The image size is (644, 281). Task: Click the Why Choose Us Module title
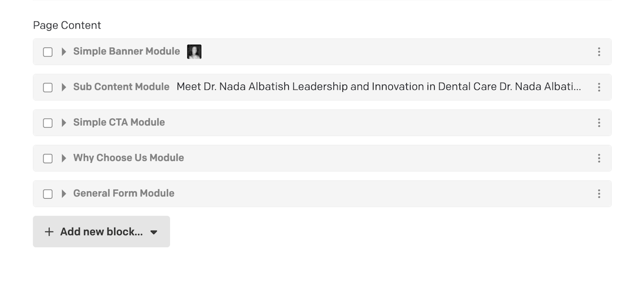click(x=128, y=157)
